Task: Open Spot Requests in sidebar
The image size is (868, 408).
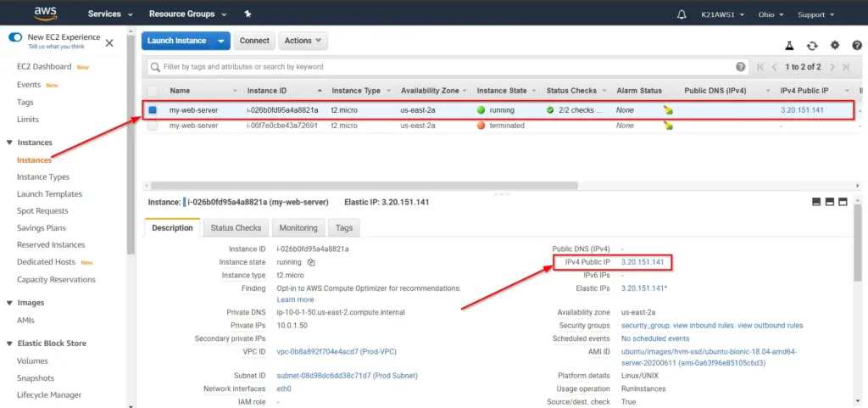Action: pos(42,211)
